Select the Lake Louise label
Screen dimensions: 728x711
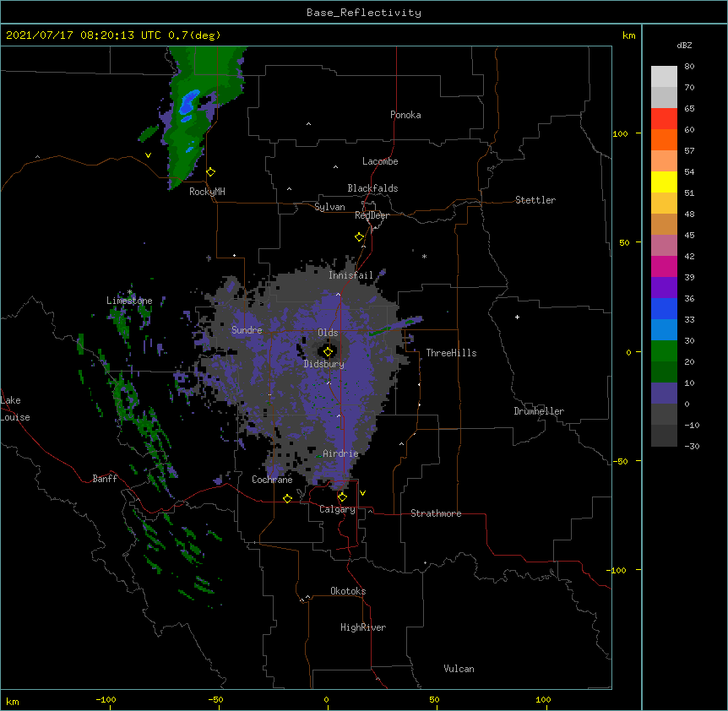tap(15, 409)
